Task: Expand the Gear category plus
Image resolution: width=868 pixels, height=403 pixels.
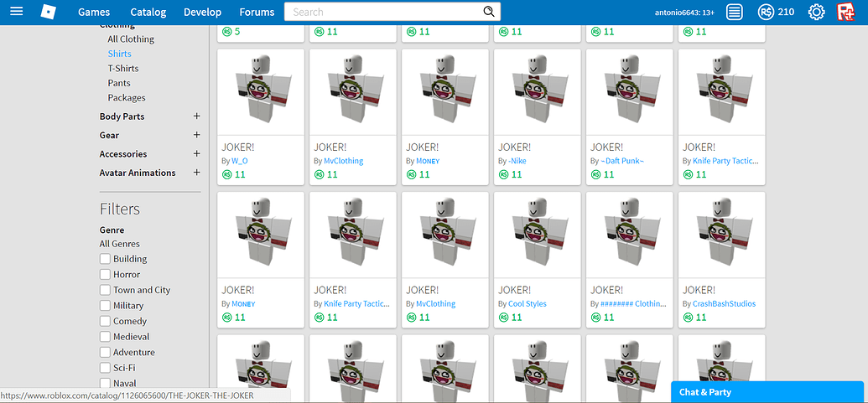Action: [196, 135]
